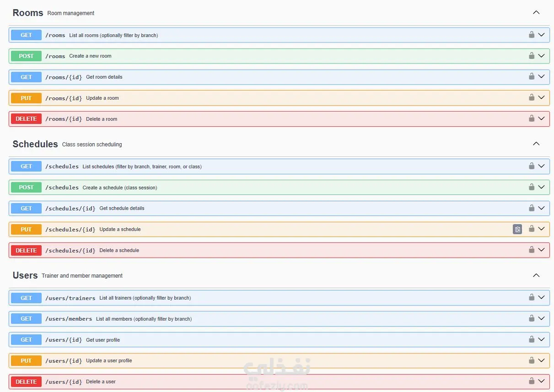Click lock icon on GET /schedules row
The height and width of the screenshot is (392, 554).
[x=531, y=166]
